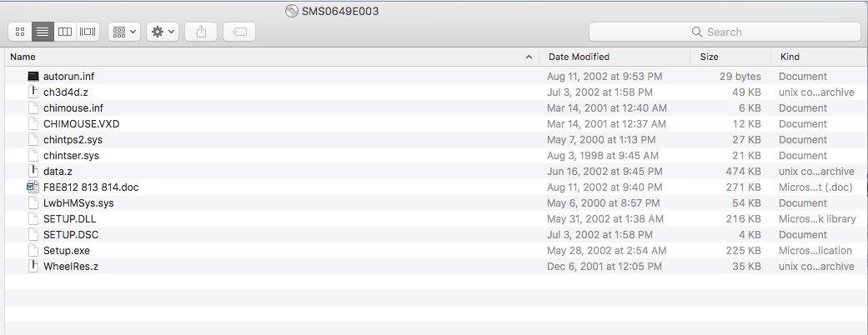Screen dimensions: 868x335
Task: Click the Finder search field
Action: [725, 32]
